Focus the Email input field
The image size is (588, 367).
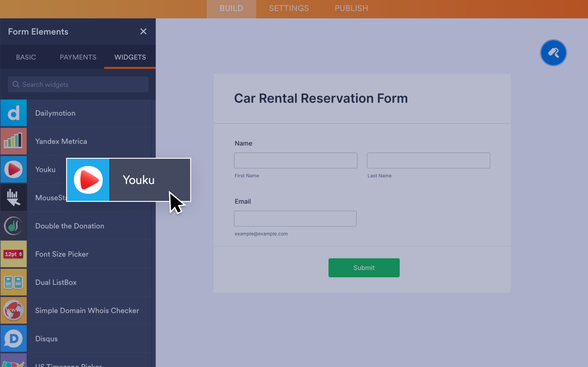click(295, 218)
